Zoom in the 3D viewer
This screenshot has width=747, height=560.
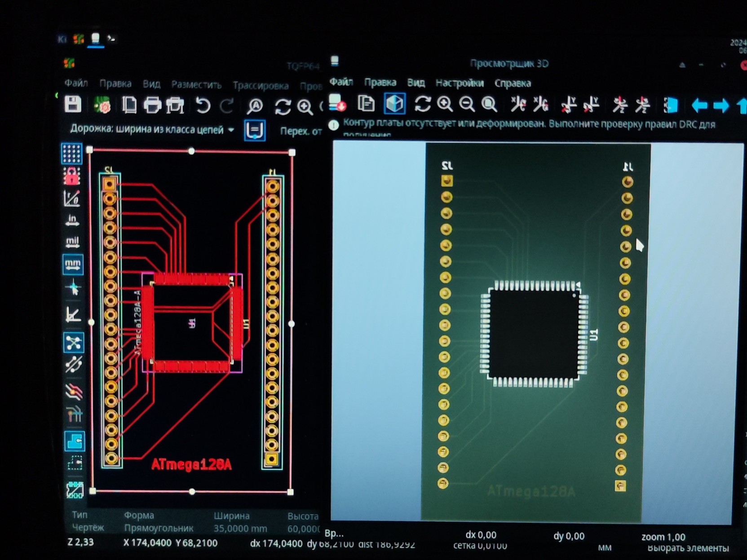(445, 104)
